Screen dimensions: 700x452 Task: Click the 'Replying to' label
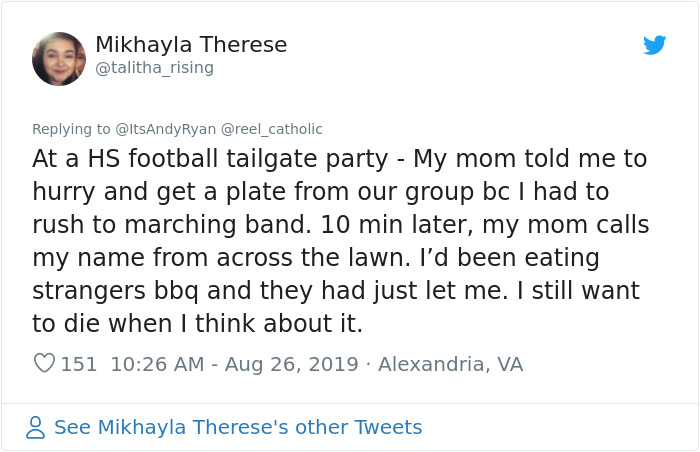71,129
